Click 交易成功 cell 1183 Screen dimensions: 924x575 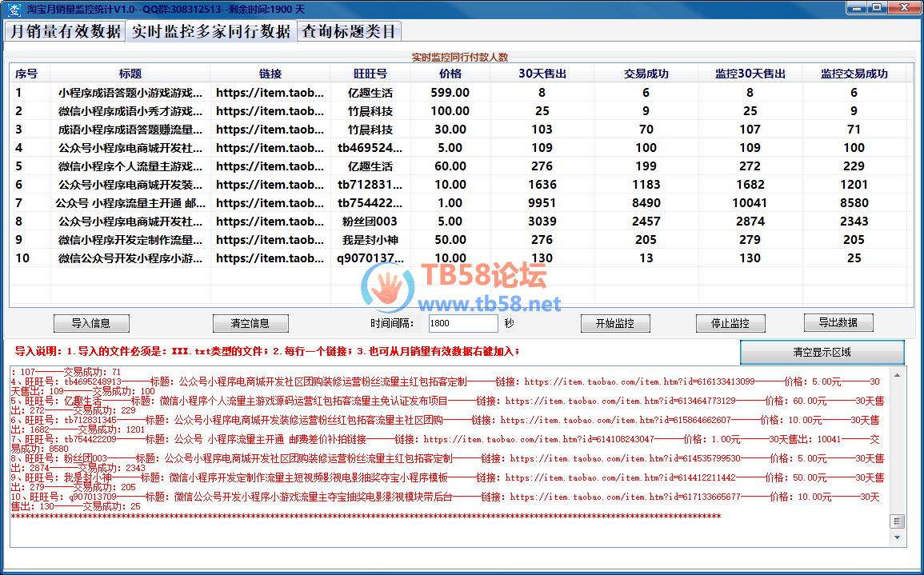[646, 185]
